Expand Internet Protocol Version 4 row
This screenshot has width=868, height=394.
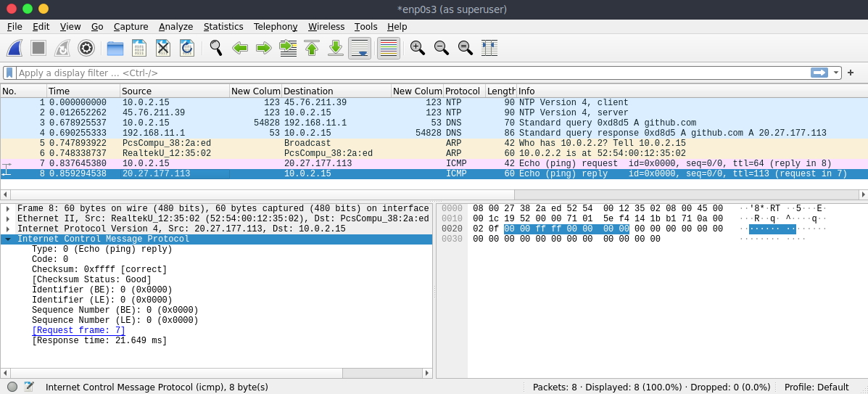(8, 229)
